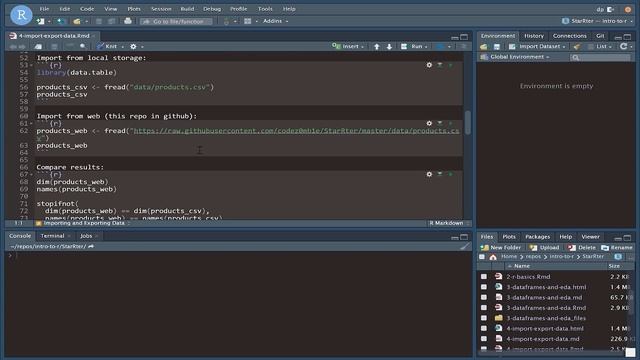Click the orange quit session icon
640x360 pixels.
[x=628, y=9]
